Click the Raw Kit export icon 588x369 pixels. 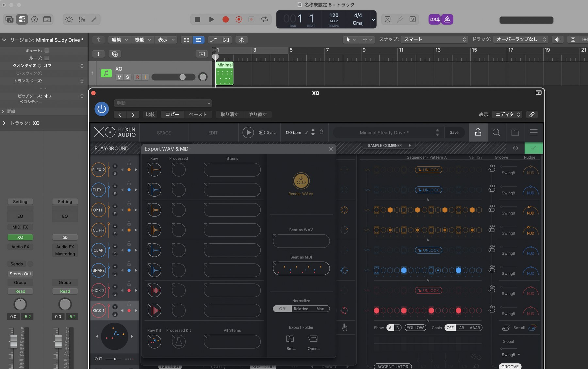(x=154, y=342)
